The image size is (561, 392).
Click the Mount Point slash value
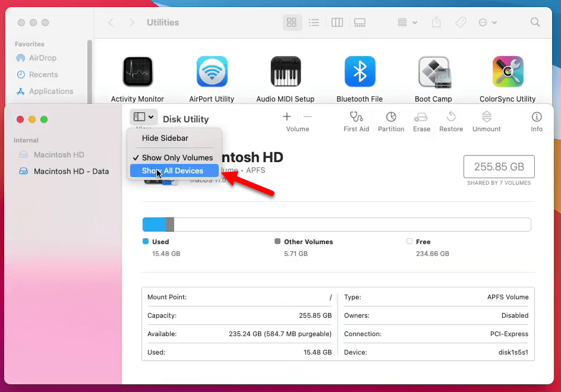pyautogui.click(x=330, y=297)
